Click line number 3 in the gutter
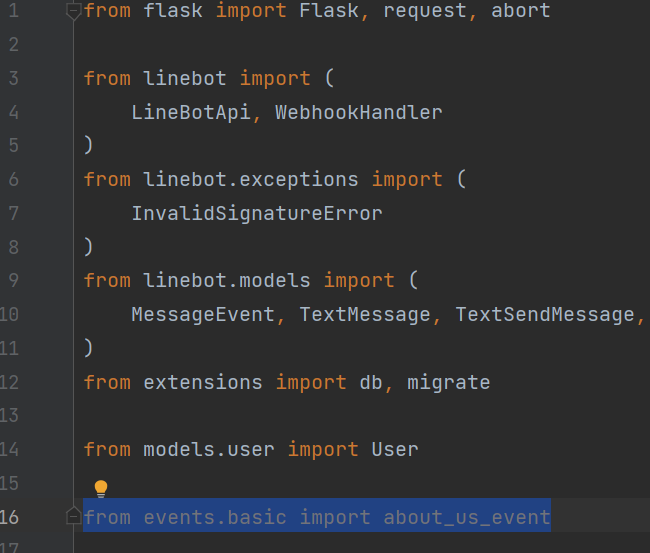The width and height of the screenshot is (650, 553). pos(13,78)
